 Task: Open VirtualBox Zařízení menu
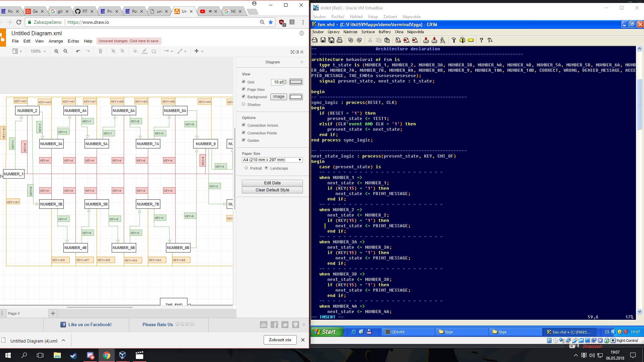pos(390,17)
